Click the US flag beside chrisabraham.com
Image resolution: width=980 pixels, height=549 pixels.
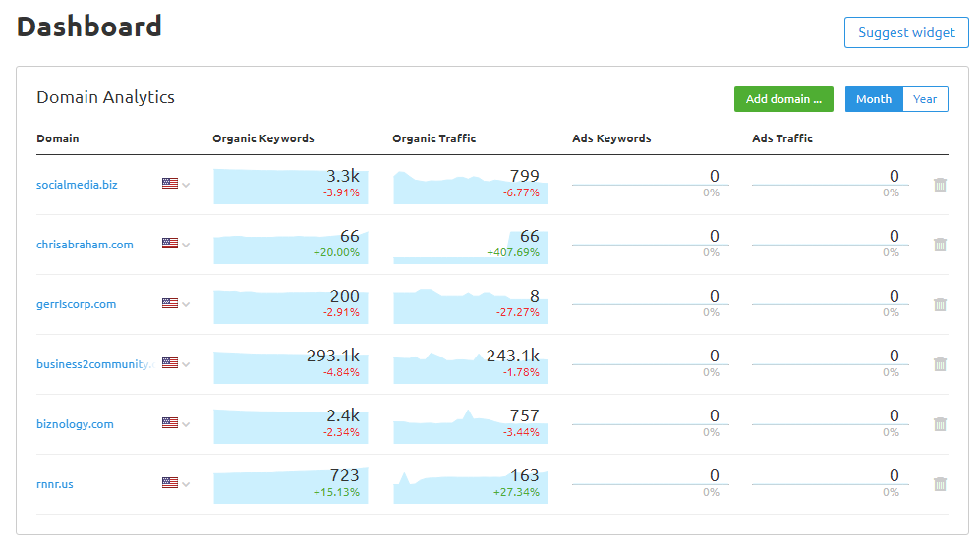tap(170, 244)
